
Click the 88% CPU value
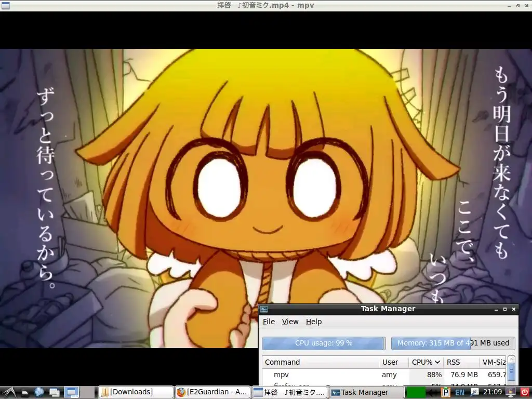434,375
